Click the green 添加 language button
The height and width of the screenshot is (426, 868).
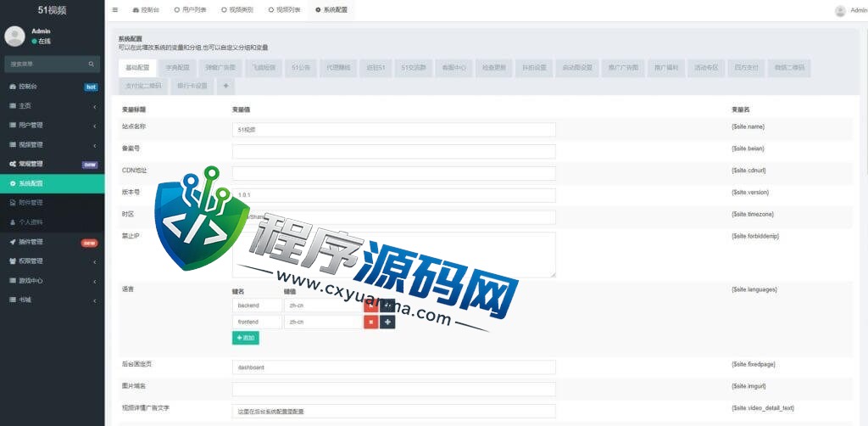point(245,338)
